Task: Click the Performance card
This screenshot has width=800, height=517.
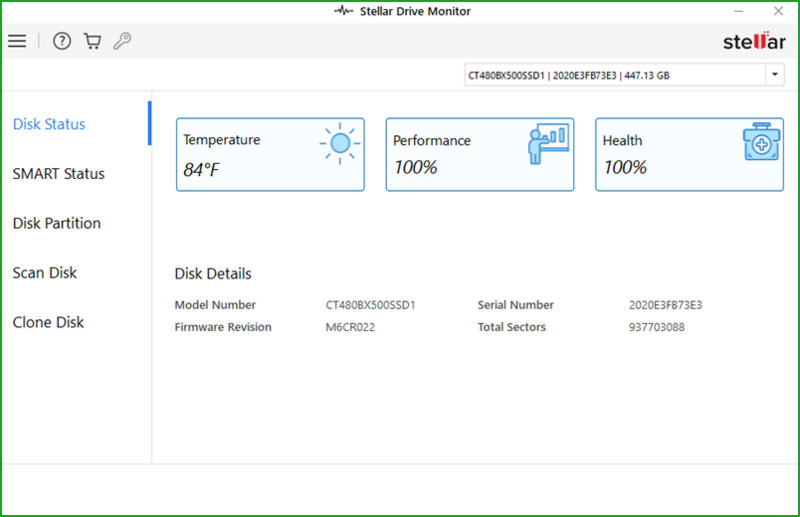Action: coord(480,155)
